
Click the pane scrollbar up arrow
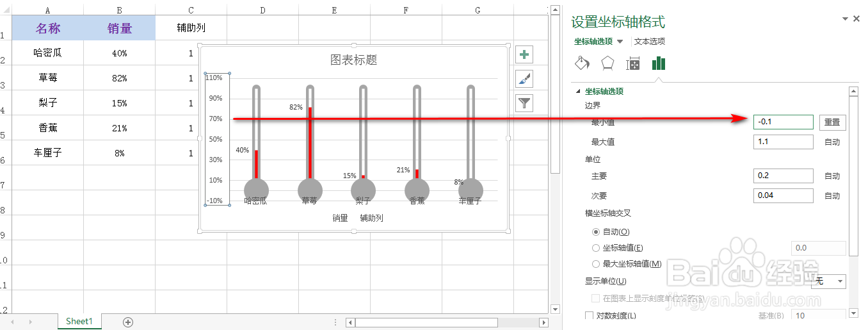point(853,92)
